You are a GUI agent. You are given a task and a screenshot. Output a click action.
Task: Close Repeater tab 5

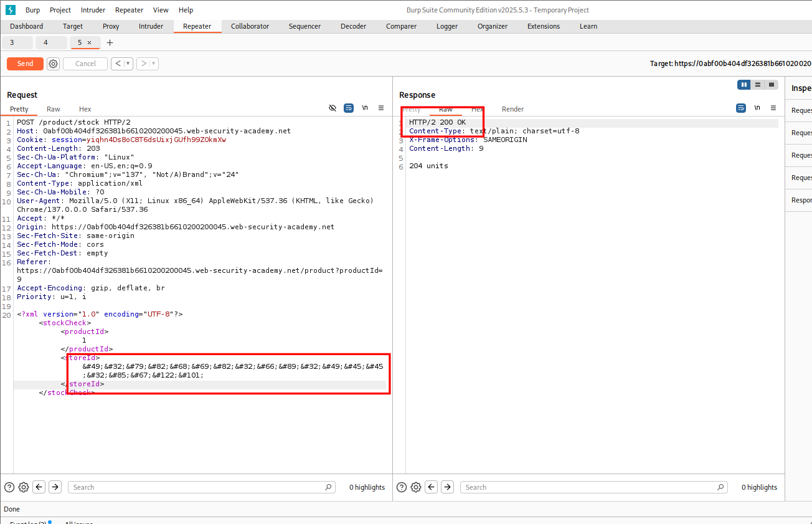89,42
